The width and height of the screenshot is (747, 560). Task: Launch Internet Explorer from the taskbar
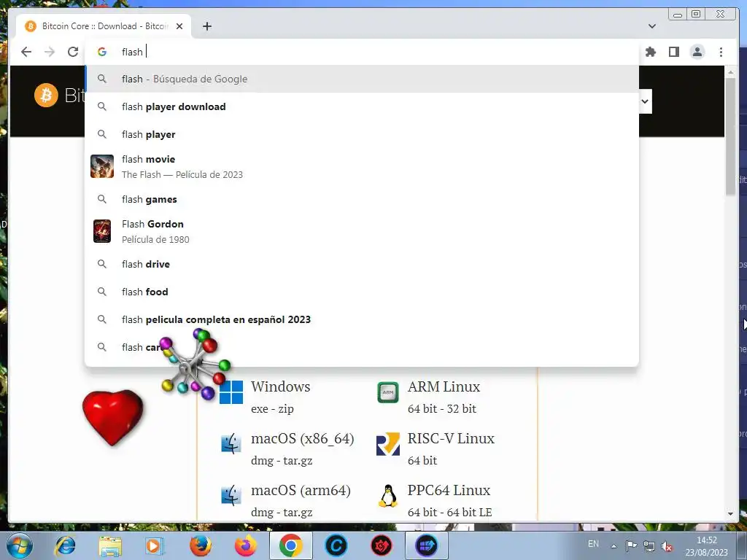point(65,545)
